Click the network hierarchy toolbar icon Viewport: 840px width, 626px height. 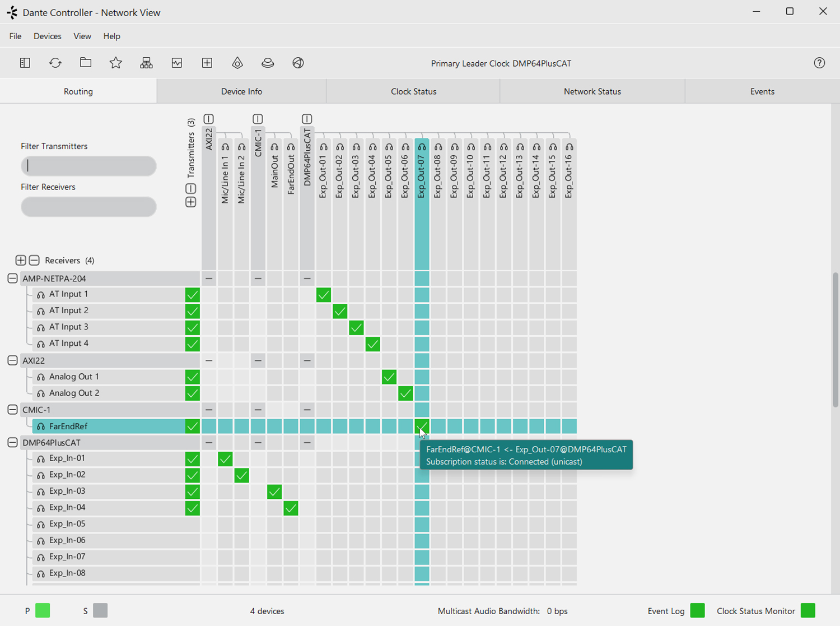tap(146, 63)
